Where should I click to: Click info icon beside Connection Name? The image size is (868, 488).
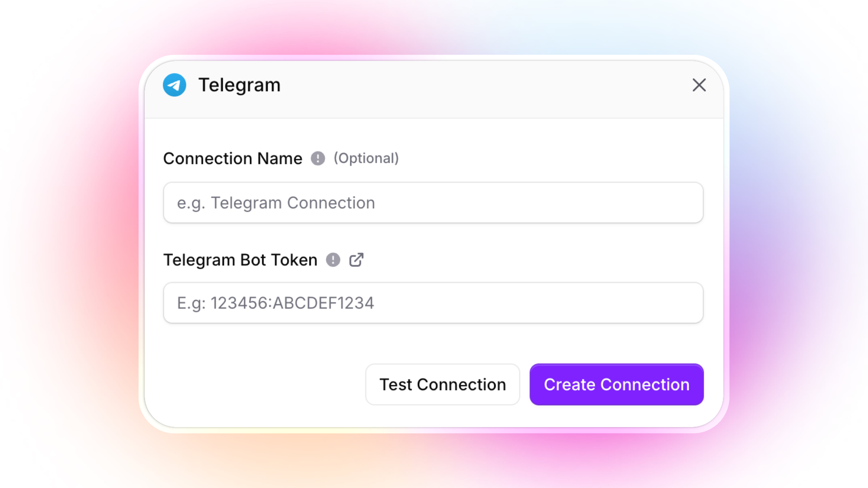point(318,159)
